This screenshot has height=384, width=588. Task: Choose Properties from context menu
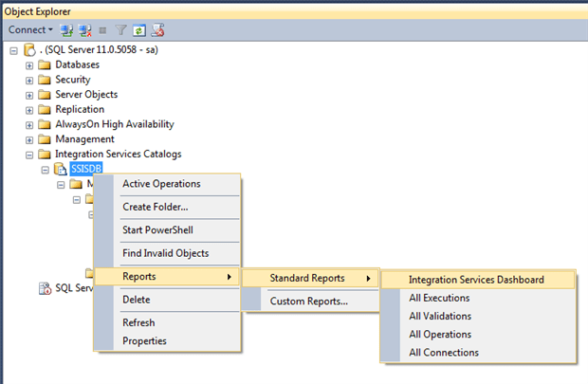pyautogui.click(x=167, y=341)
